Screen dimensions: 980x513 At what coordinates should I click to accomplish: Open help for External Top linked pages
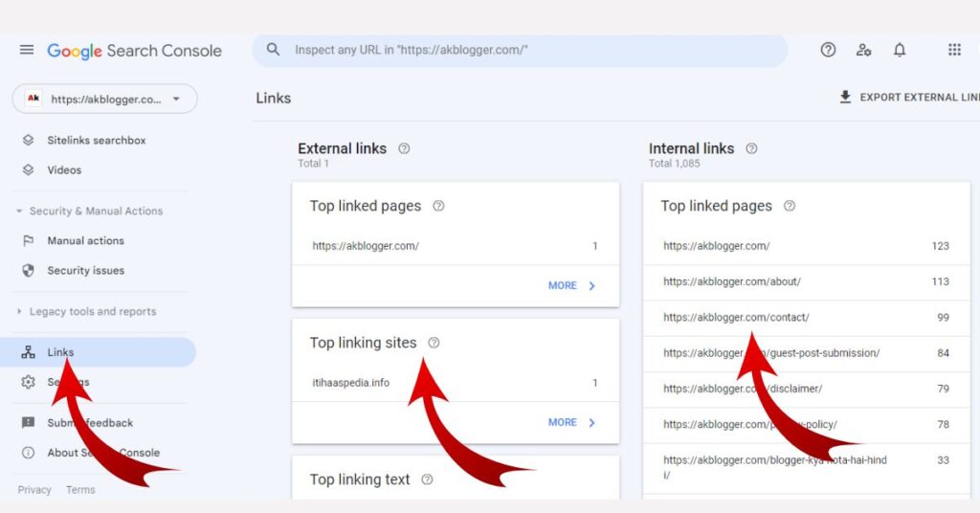tap(438, 206)
